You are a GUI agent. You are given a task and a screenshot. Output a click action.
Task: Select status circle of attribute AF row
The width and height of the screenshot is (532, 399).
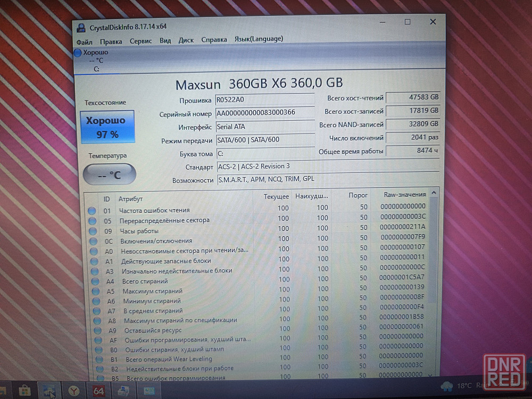(x=98, y=340)
